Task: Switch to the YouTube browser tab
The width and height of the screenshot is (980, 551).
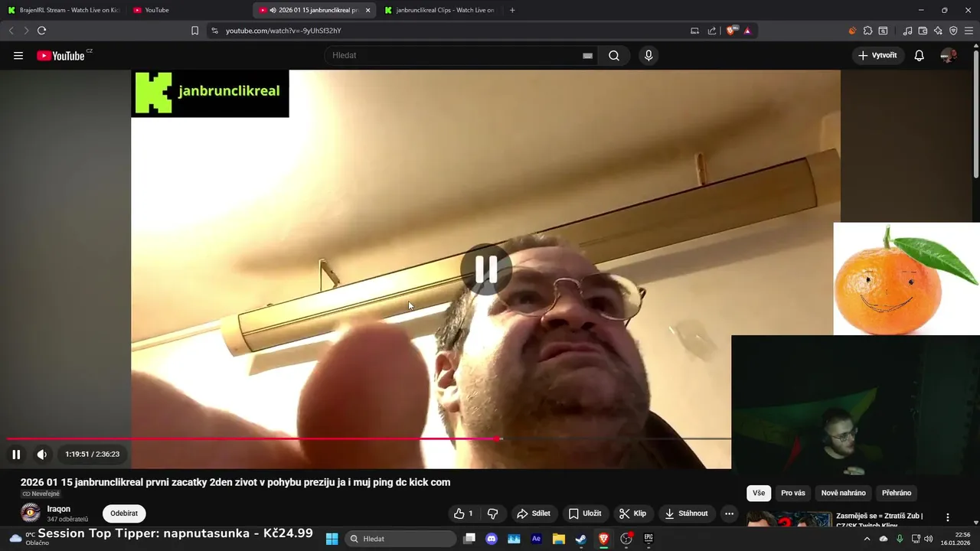Action: click(x=188, y=10)
